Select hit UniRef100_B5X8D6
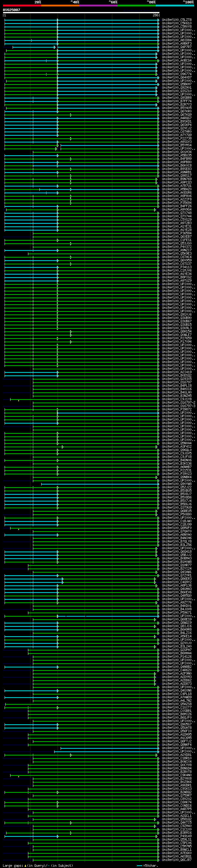This screenshot has height=868, width=197. pyautogui.click(x=177, y=497)
